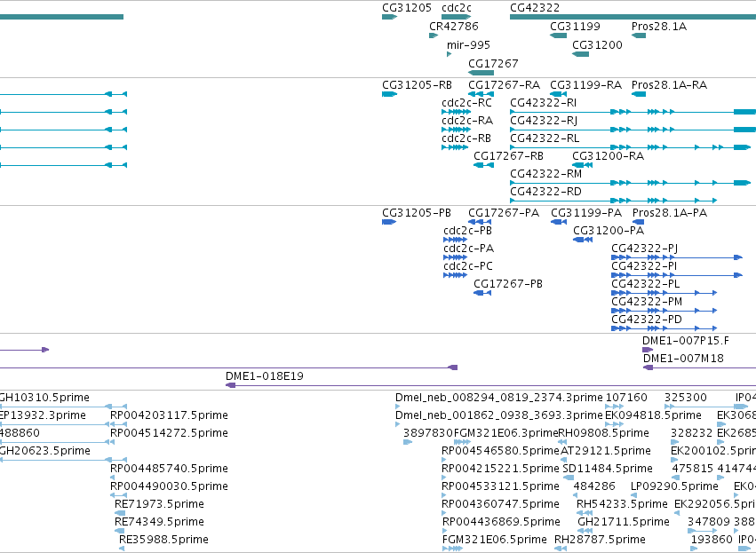
Task: Select the RP004514272.5prime EST label
Action: pos(169,433)
